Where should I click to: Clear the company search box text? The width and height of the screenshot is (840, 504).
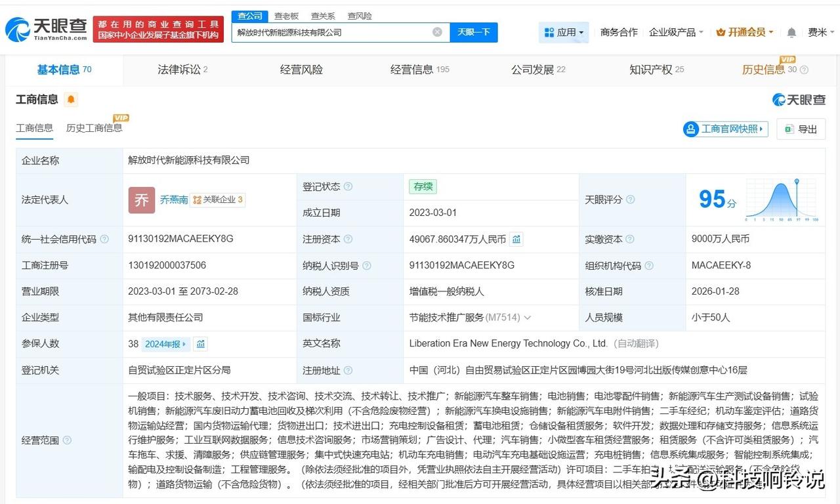pyautogui.click(x=437, y=32)
